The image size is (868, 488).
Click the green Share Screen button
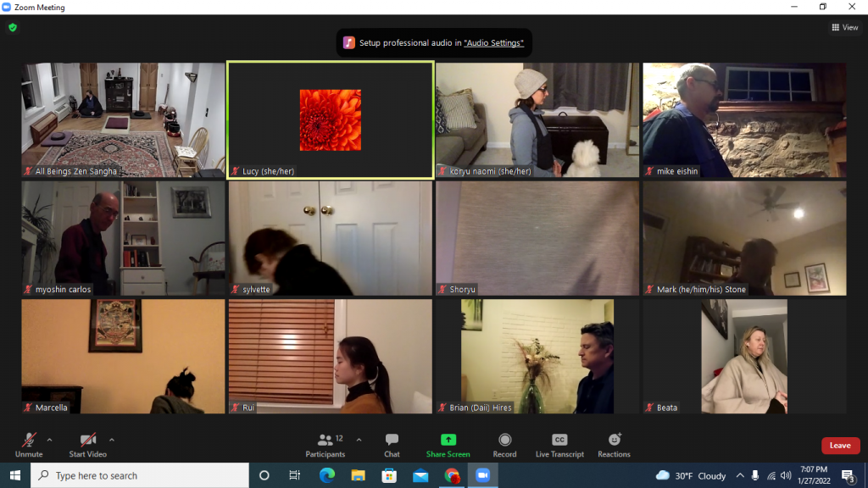tap(448, 446)
